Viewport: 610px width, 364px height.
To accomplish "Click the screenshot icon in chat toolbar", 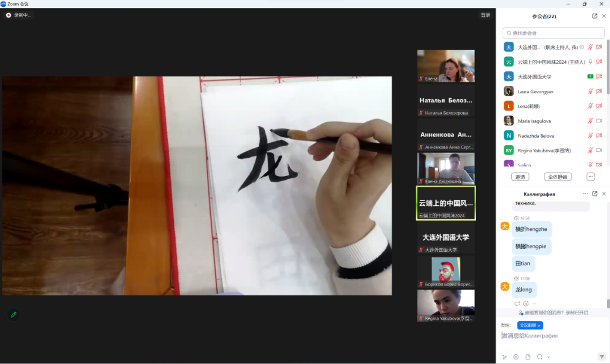I will click(540, 357).
